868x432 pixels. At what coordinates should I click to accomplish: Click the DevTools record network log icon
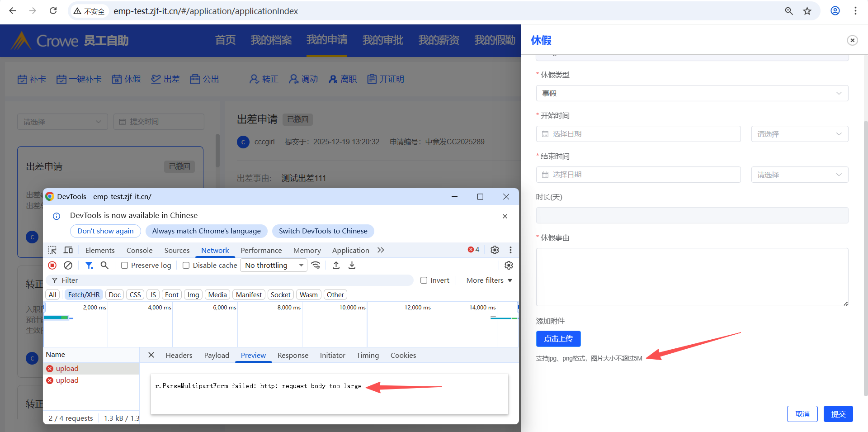[x=52, y=266]
